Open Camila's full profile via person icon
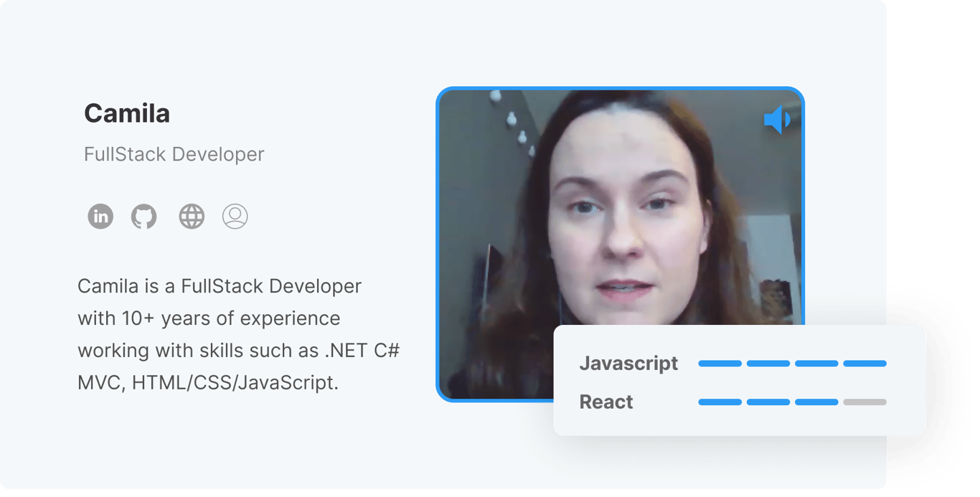The height and width of the screenshot is (497, 980). (x=235, y=216)
